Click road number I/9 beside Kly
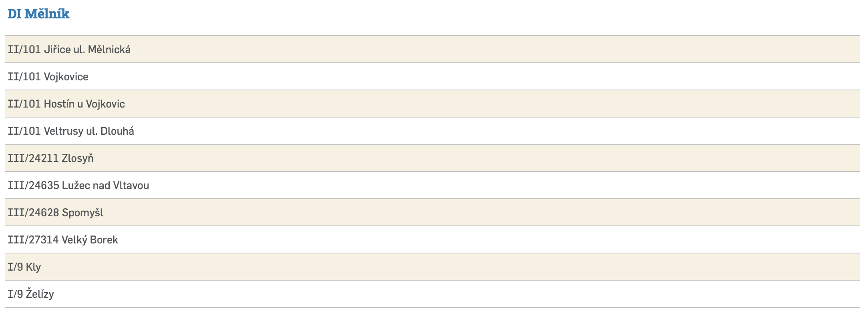This screenshot has width=868, height=315. pos(15,267)
